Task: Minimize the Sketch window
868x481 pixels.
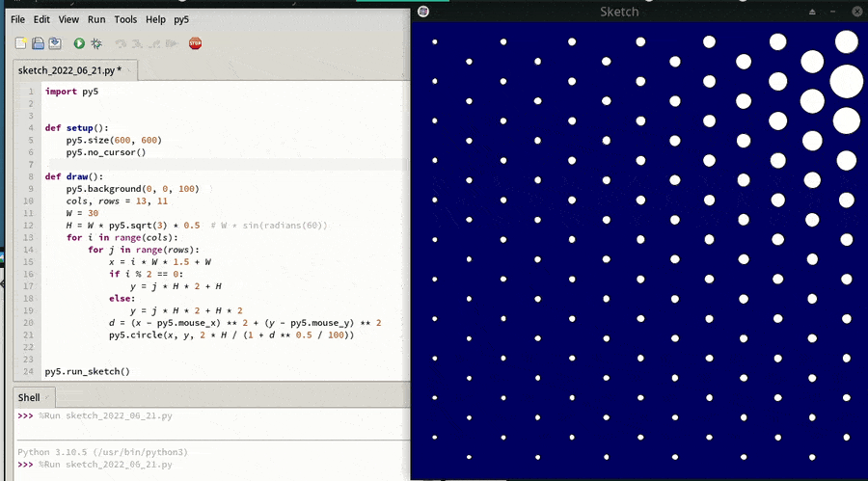Action: coord(832,12)
